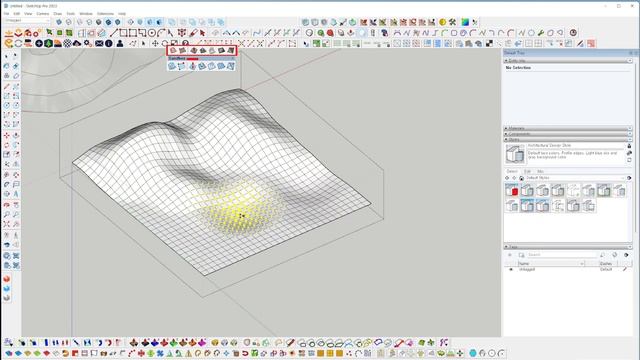
Task: Click the info circle icon in toolbar
Action: click(109, 43)
